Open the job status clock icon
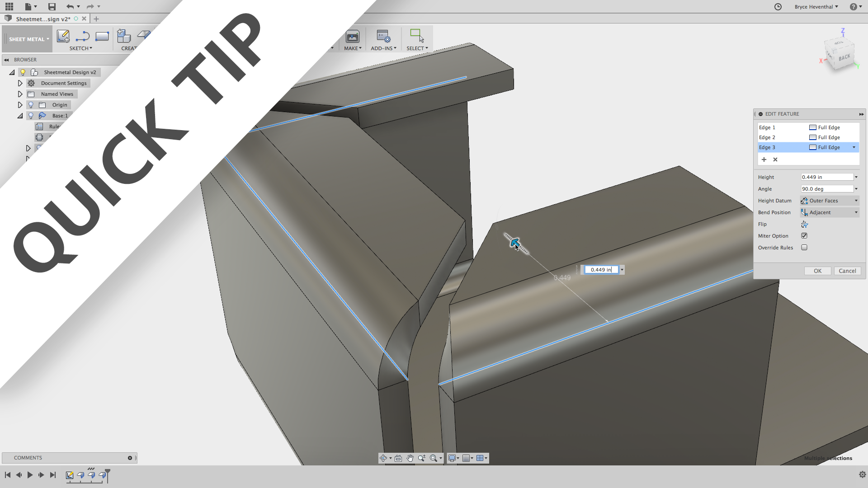 pyautogui.click(x=778, y=7)
